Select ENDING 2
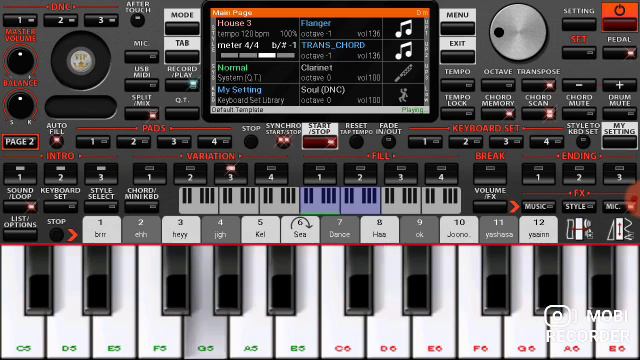The image size is (640, 360). [579, 173]
